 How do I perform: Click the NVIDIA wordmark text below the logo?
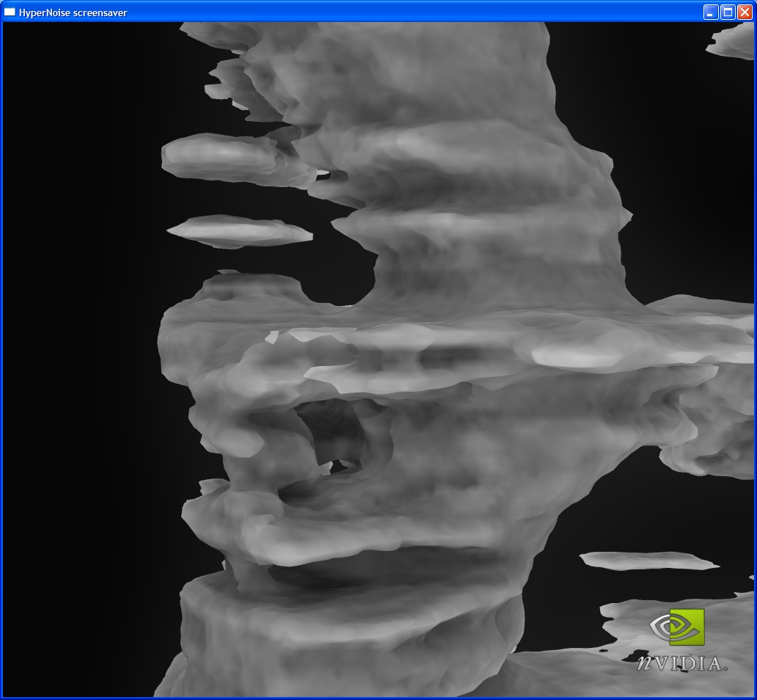(x=681, y=663)
